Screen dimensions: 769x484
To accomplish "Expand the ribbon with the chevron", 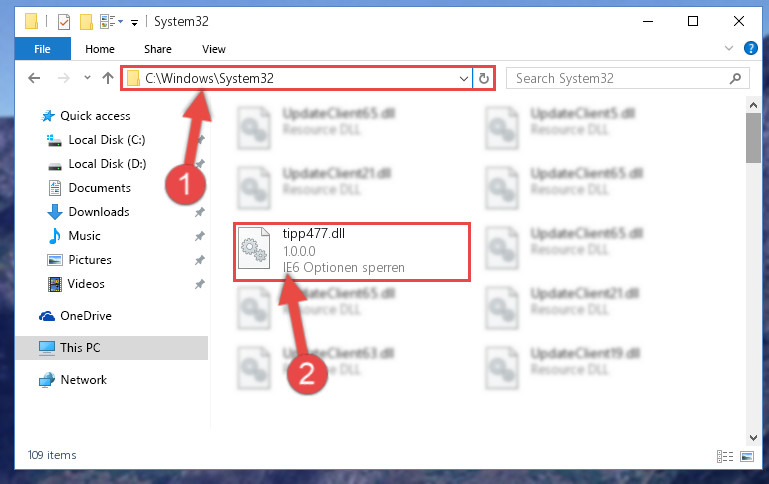I will 729,48.
